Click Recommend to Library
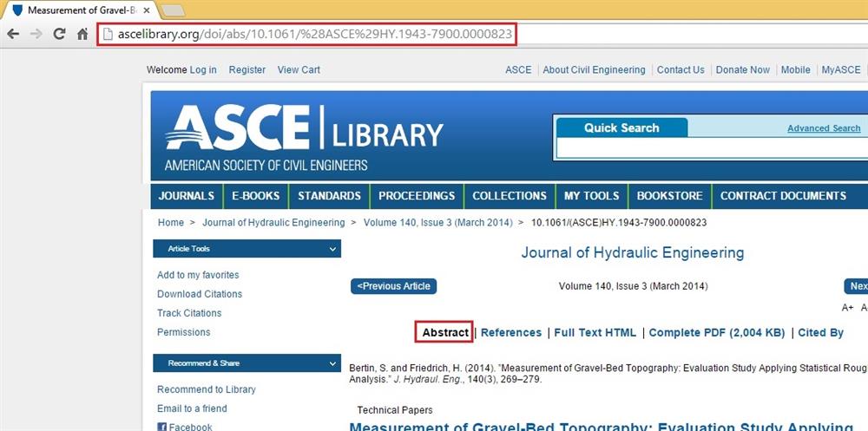The width and height of the screenshot is (868, 431). 207,389
